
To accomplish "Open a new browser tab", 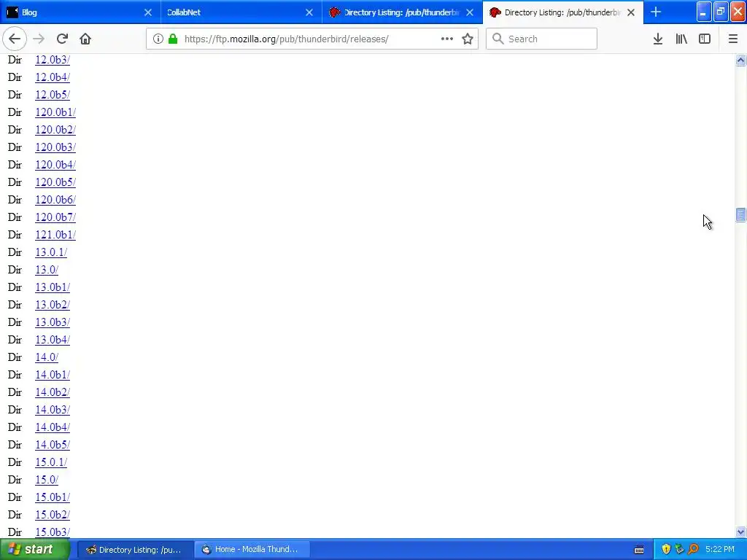I will click(x=656, y=12).
